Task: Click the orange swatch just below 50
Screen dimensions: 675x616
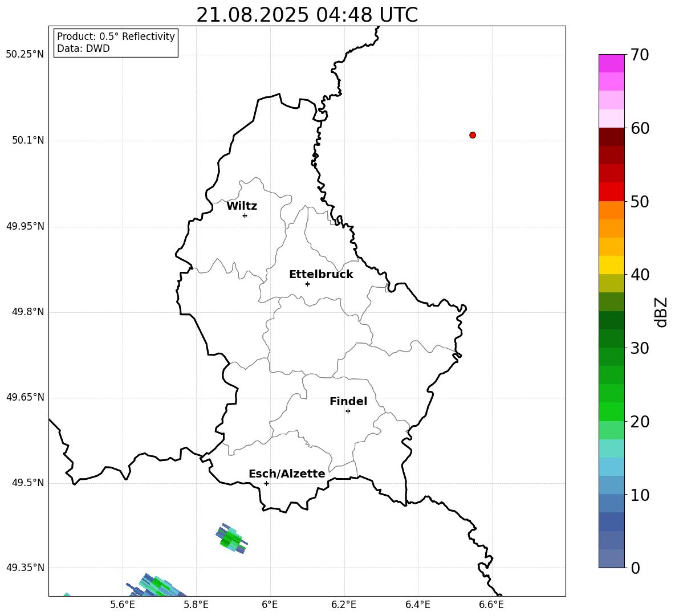Action: [611, 210]
